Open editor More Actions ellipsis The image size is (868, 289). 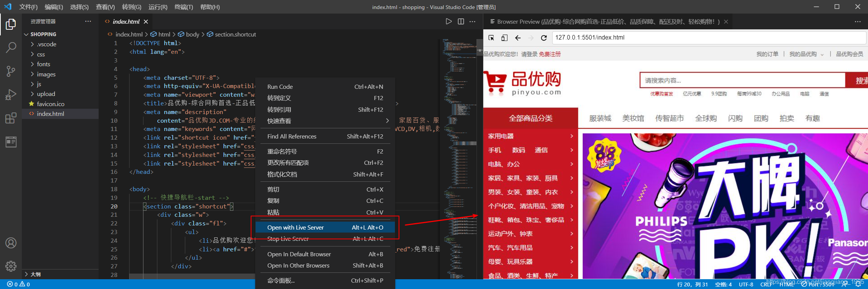(x=472, y=21)
